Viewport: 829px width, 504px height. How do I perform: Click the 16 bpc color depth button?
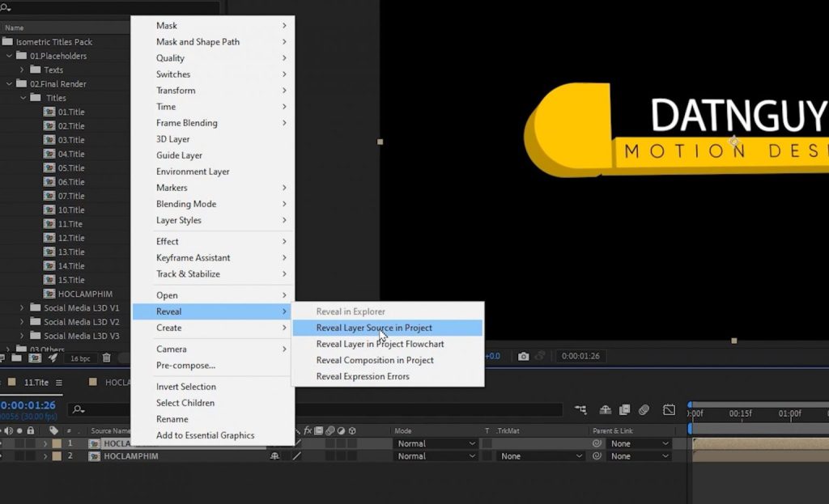tap(80, 358)
